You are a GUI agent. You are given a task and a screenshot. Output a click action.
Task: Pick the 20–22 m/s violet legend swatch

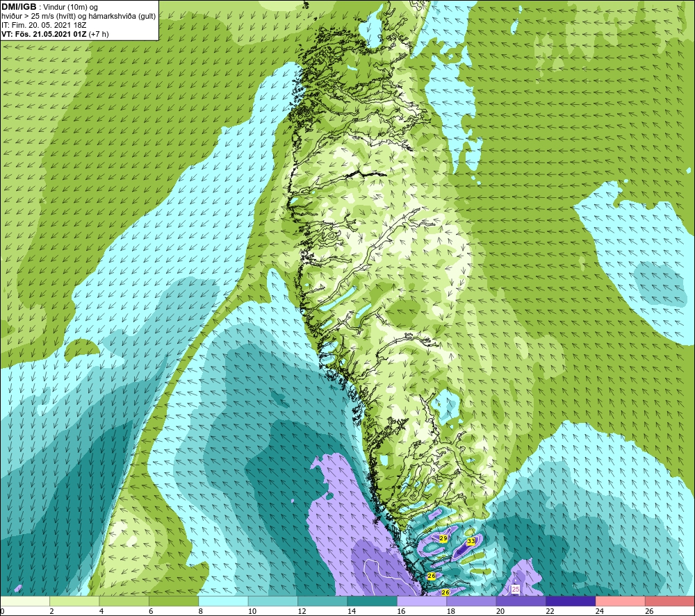click(521, 601)
